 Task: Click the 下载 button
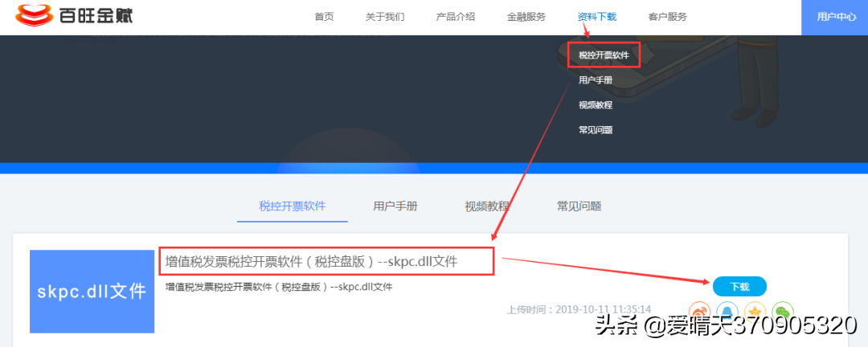click(739, 286)
